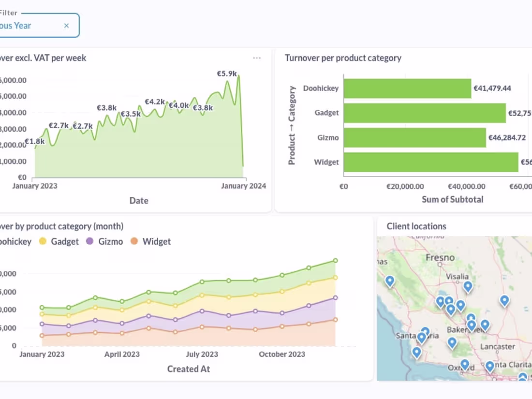Click the westernmost map pin near the coast

(x=389, y=281)
